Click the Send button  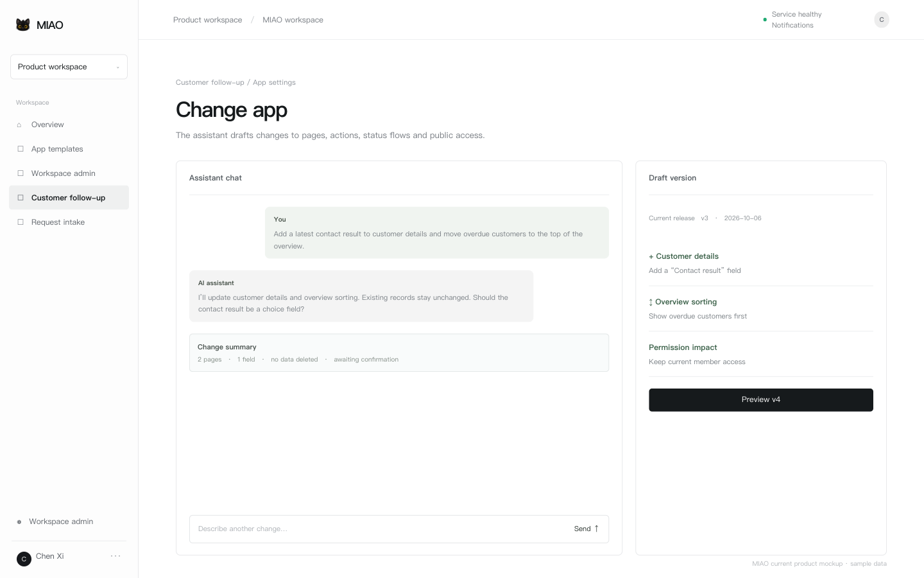[x=586, y=529]
